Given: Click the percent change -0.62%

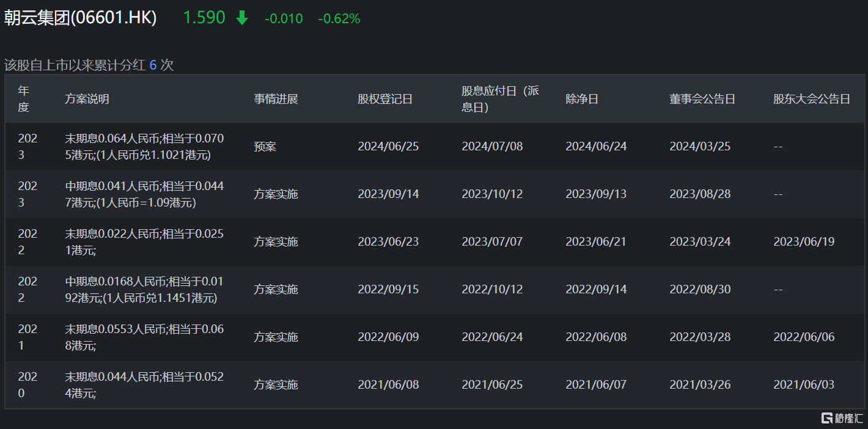Looking at the screenshot, I should (x=339, y=19).
